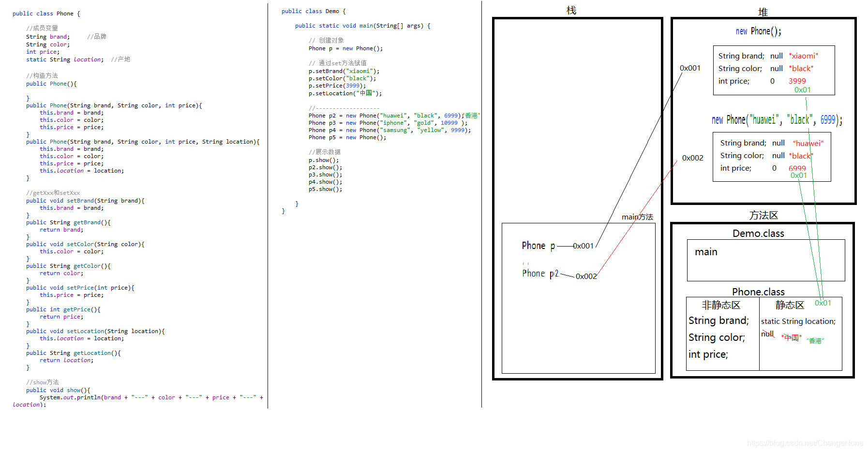
Task: Click the p.setBrand("xiaomi"); call
Action: 344,71
